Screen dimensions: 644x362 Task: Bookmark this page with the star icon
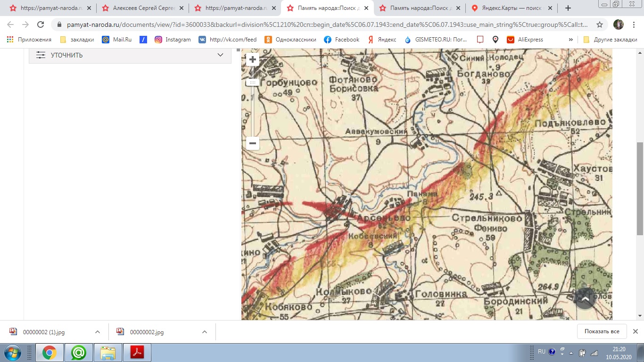tap(599, 25)
